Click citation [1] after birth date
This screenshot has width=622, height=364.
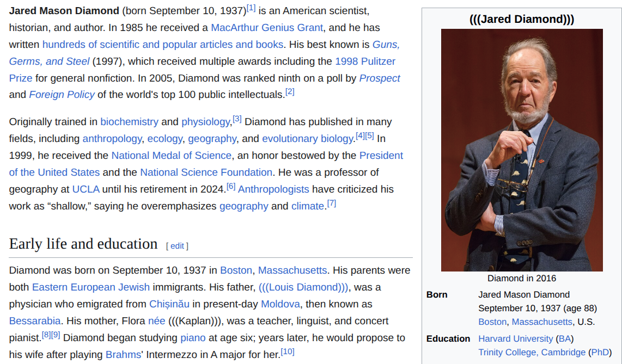coord(251,8)
